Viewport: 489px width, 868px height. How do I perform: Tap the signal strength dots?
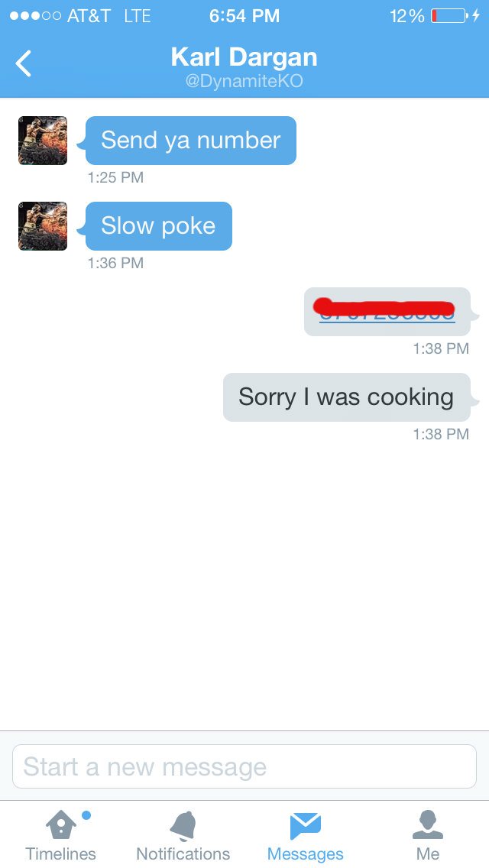(35, 16)
